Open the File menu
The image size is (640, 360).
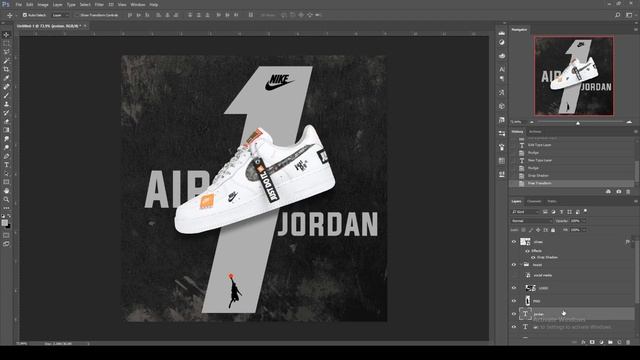coord(18,4)
